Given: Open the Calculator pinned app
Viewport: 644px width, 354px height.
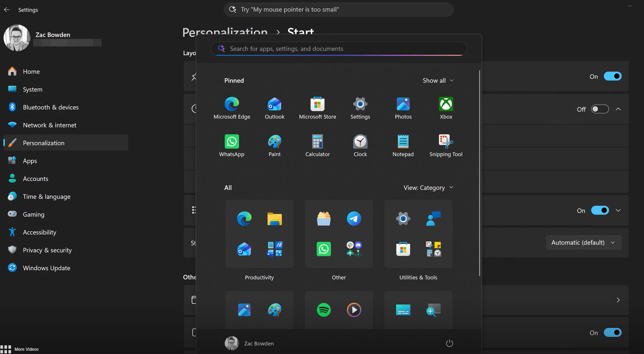Looking at the screenshot, I should click(317, 146).
